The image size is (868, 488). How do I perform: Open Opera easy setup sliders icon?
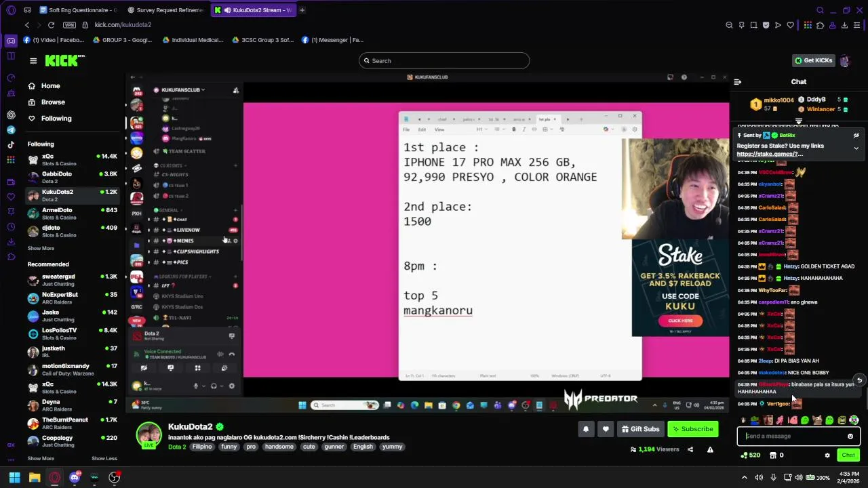(x=856, y=25)
